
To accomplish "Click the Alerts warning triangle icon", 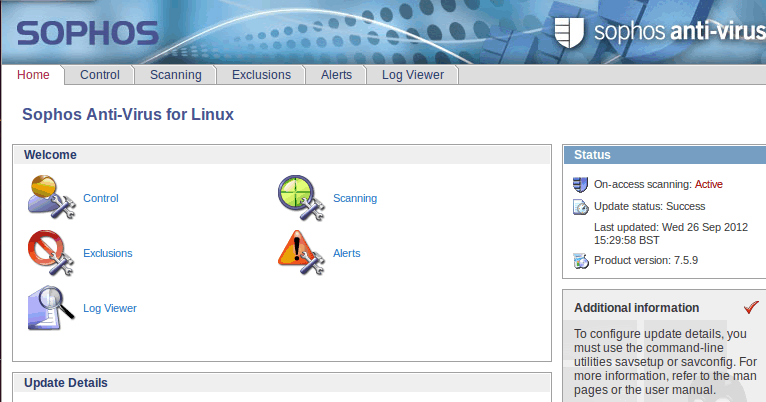I will click(x=301, y=253).
